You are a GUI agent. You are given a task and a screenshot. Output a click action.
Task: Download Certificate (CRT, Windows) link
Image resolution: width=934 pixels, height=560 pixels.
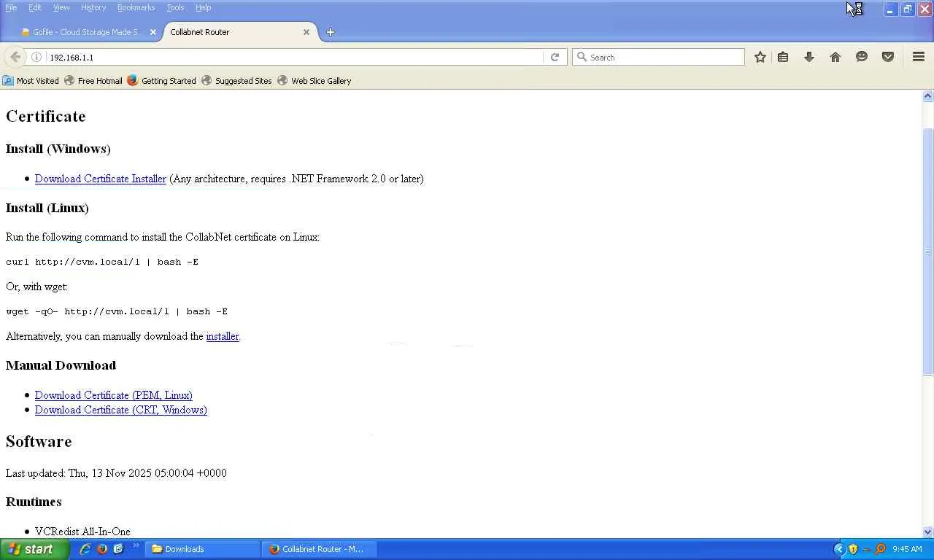pos(121,410)
